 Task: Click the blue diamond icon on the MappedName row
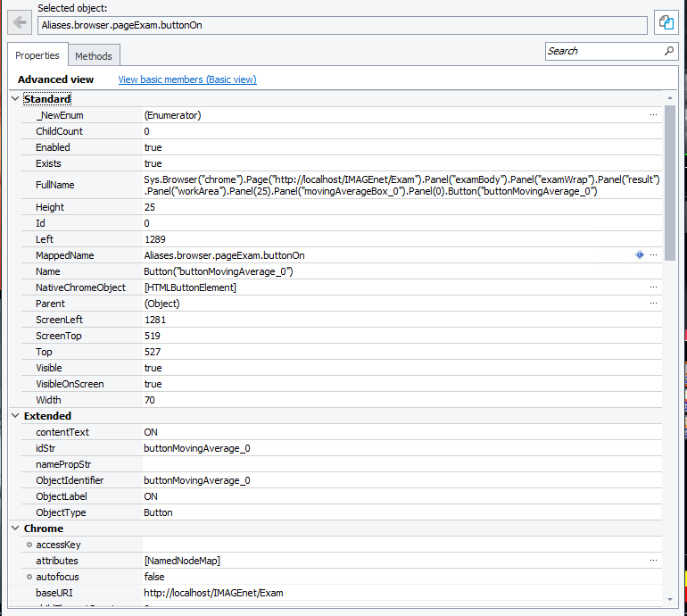pos(640,255)
